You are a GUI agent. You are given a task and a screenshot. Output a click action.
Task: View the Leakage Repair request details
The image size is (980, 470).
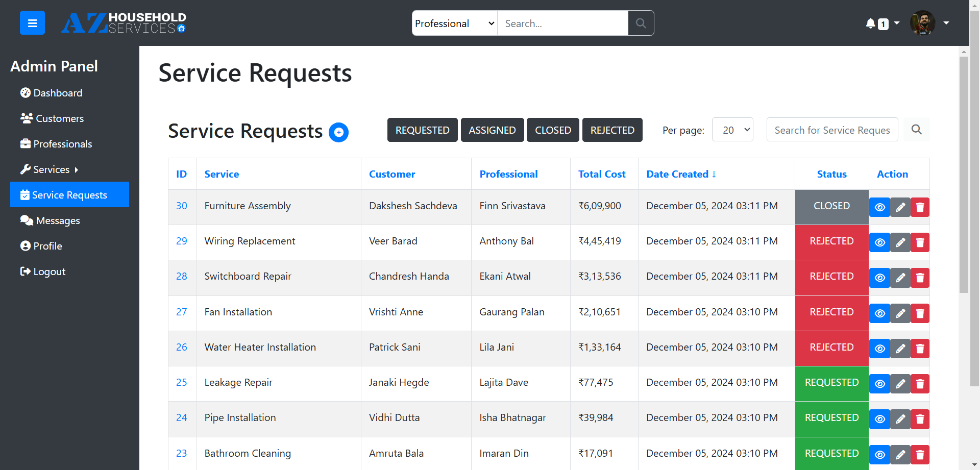coord(879,384)
